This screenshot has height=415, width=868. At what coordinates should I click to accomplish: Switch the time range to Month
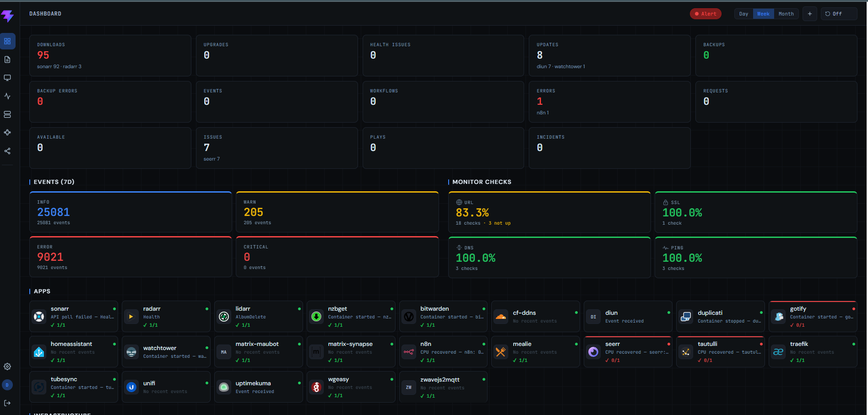[x=786, y=14]
